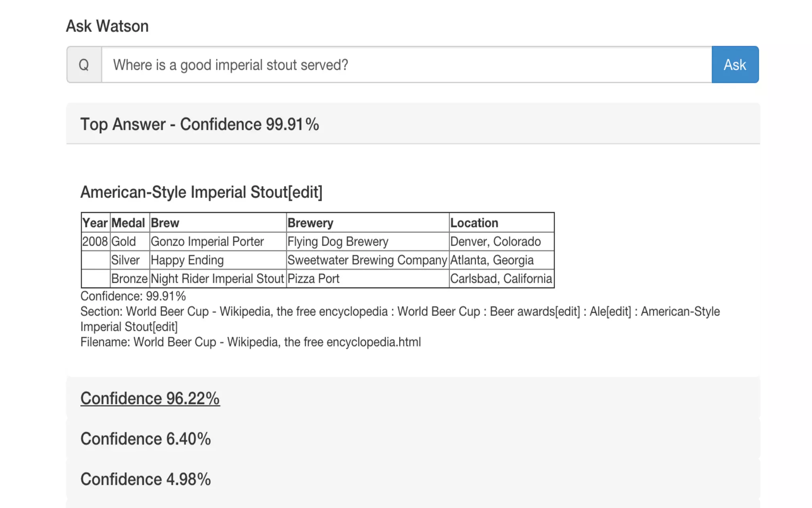Click the Brewery column header
The height and width of the screenshot is (508, 812).
point(310,223)
